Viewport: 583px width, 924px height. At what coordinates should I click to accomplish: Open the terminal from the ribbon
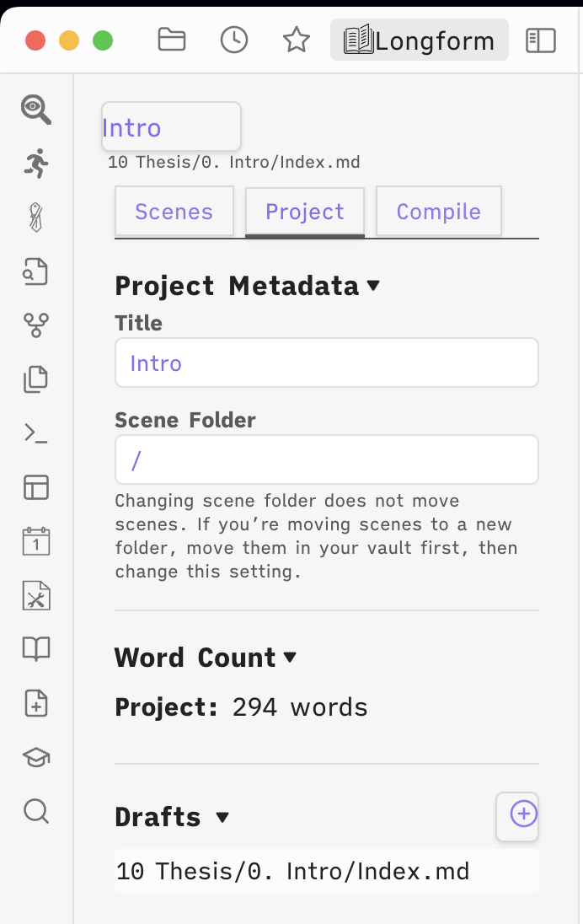[35, 433]
